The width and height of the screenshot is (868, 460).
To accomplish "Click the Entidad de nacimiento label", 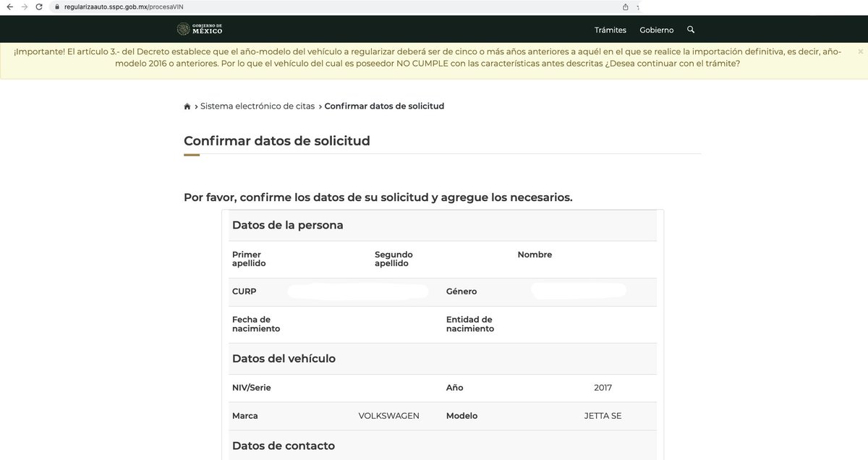I will pyautogui.click(x=470, y=324).
